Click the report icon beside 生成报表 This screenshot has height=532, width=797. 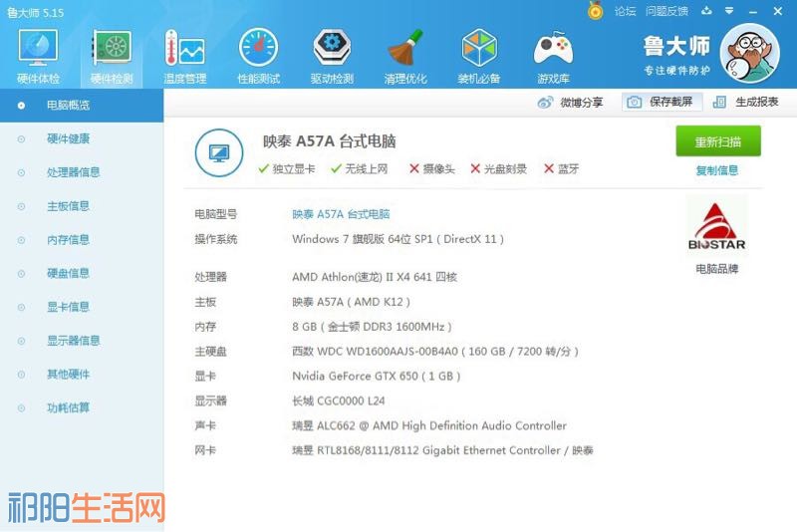pyautogui.click(x=719, y=103)
